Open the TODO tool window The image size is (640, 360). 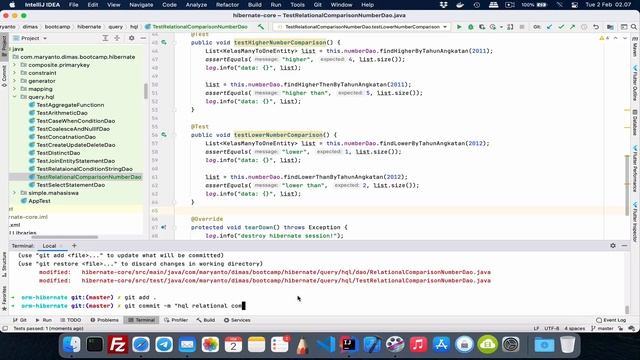point(71,320)
